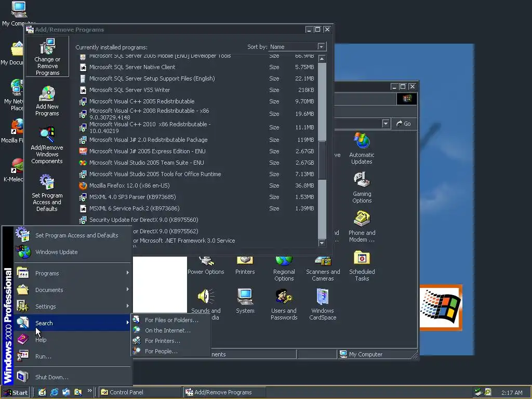Select My Documents desktop icon
532x399 pixels.
[12, 54]
